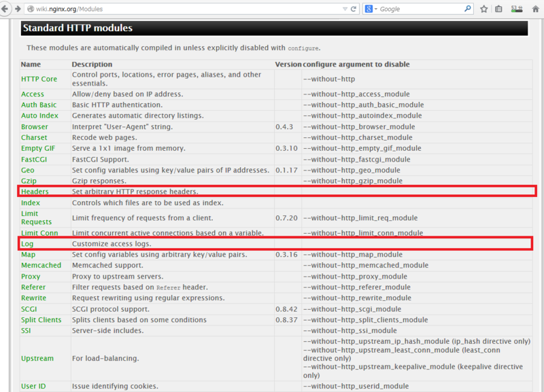Click 'Customize access logs.' description
Screen dimensions: 544x392
click(112, 244)
